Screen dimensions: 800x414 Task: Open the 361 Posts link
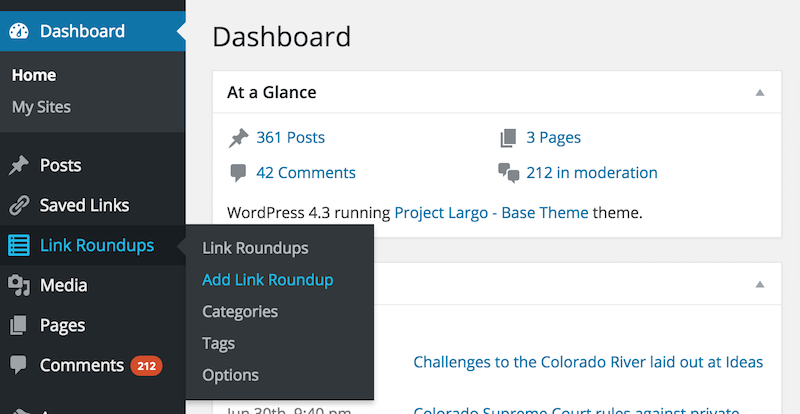click(290, 137)
